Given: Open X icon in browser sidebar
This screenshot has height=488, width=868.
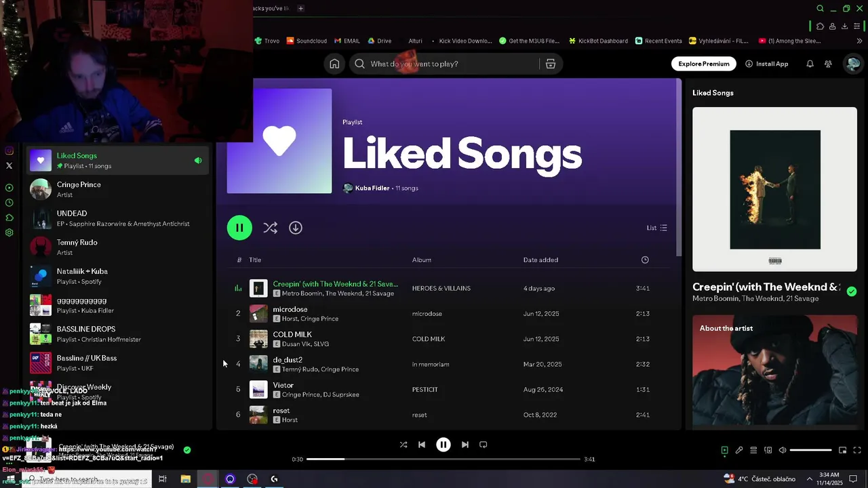Looking at the screenshot, I should click(9, 165).
